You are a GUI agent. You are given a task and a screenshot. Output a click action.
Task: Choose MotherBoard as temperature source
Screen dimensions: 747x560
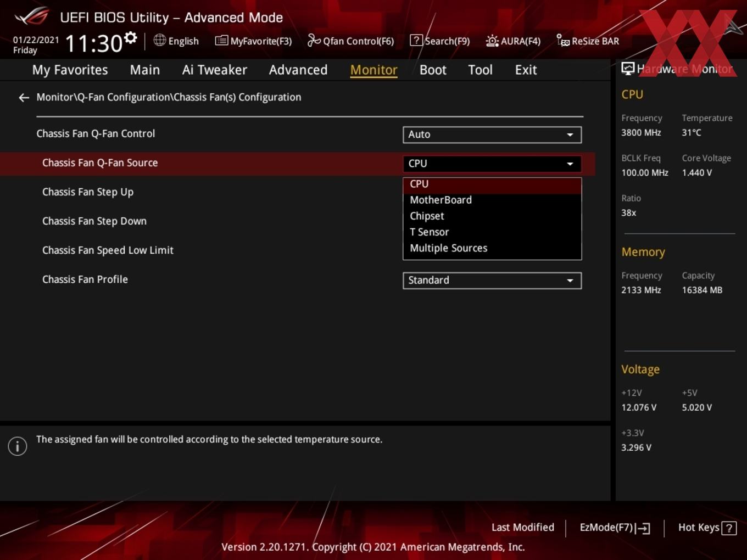point(492,200)
